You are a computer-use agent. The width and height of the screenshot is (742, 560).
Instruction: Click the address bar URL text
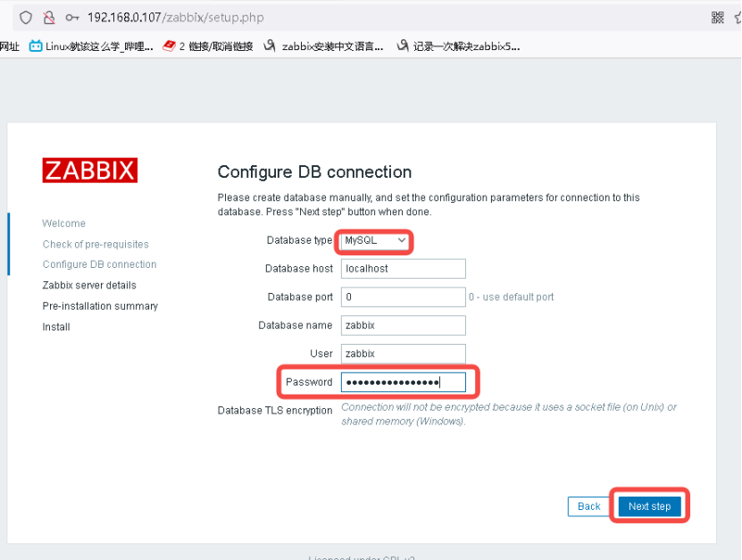pos(176,18)
